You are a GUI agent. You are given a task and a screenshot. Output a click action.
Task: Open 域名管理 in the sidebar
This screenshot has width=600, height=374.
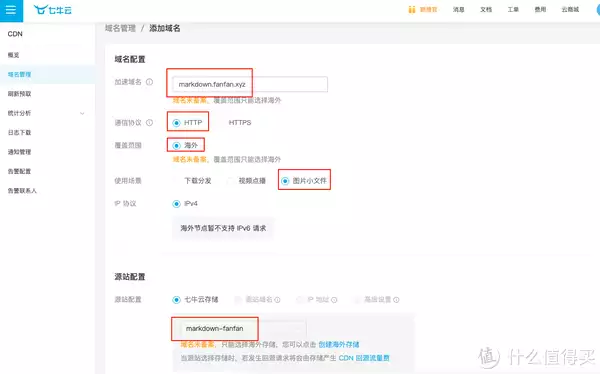[x=20, y=75]
